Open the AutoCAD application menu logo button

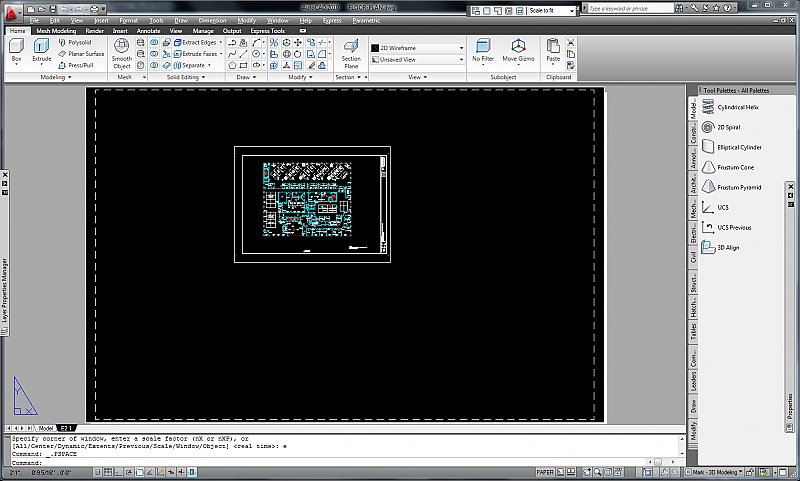click(11, 12)
